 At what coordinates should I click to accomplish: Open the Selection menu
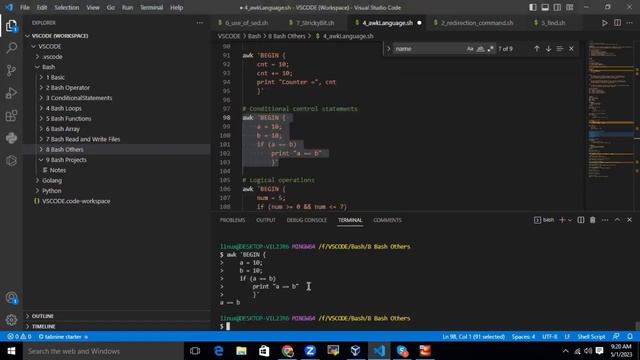click(x=67, y=7)
